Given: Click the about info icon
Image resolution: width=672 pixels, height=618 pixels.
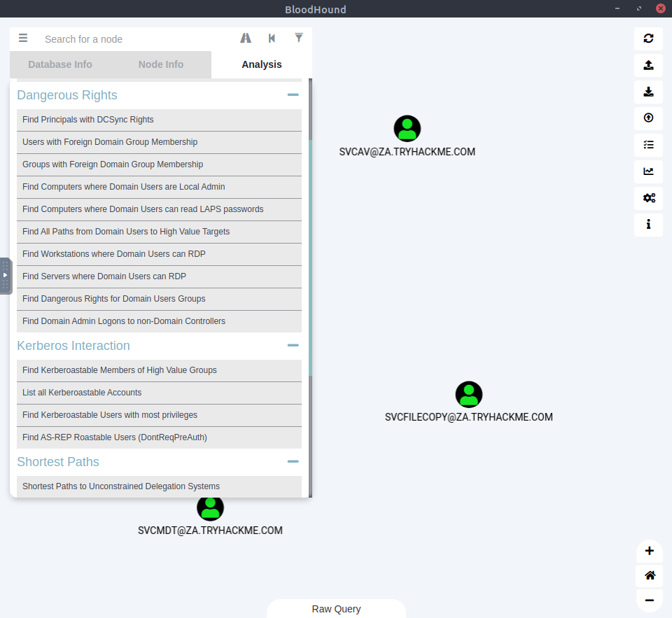Looking at the screenshot, I should [648, 225].
